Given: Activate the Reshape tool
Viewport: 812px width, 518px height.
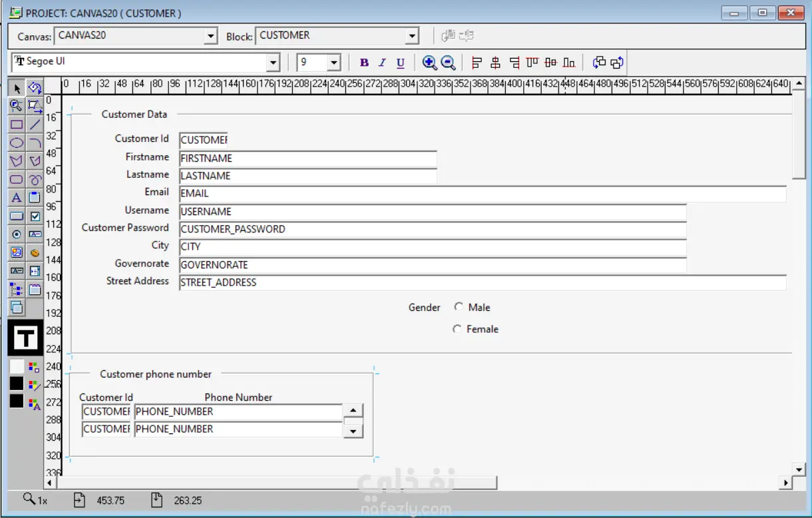Looking at the screenshot, I should pyautogui.click(x=35, y=105).
